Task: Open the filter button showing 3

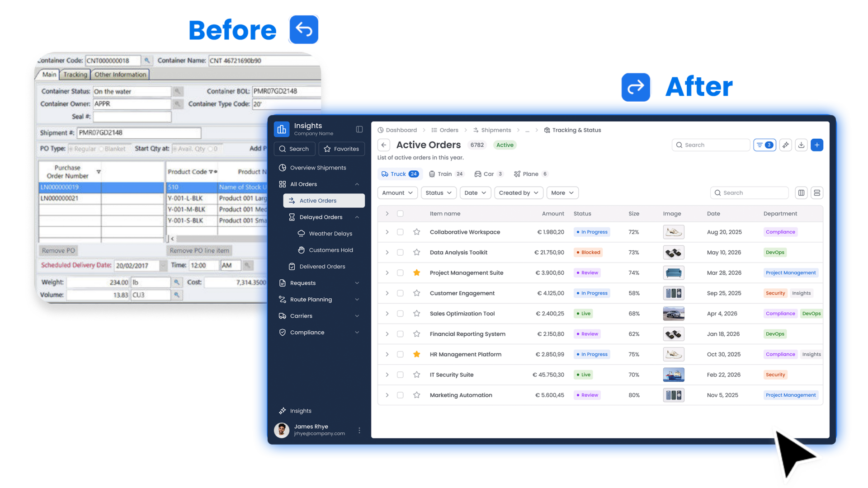Action: coord(764,145)
